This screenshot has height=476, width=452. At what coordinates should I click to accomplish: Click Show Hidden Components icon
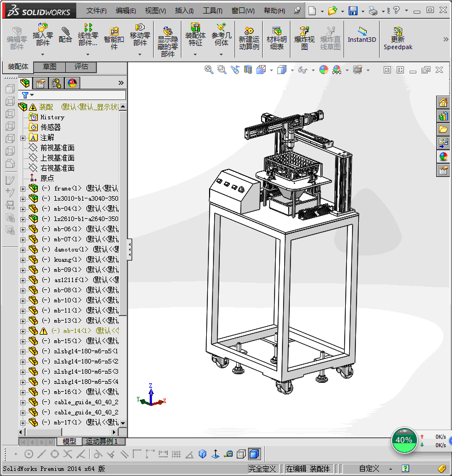tap(167, 42)
